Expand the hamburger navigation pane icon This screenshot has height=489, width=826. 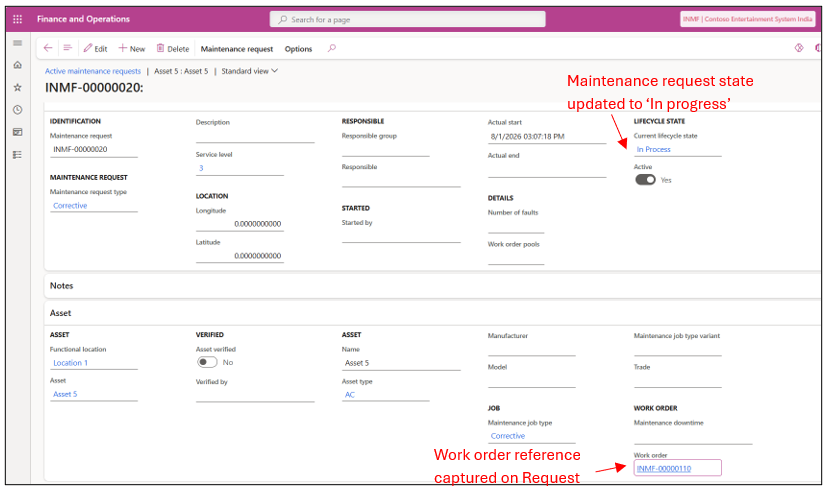[17, 43]
